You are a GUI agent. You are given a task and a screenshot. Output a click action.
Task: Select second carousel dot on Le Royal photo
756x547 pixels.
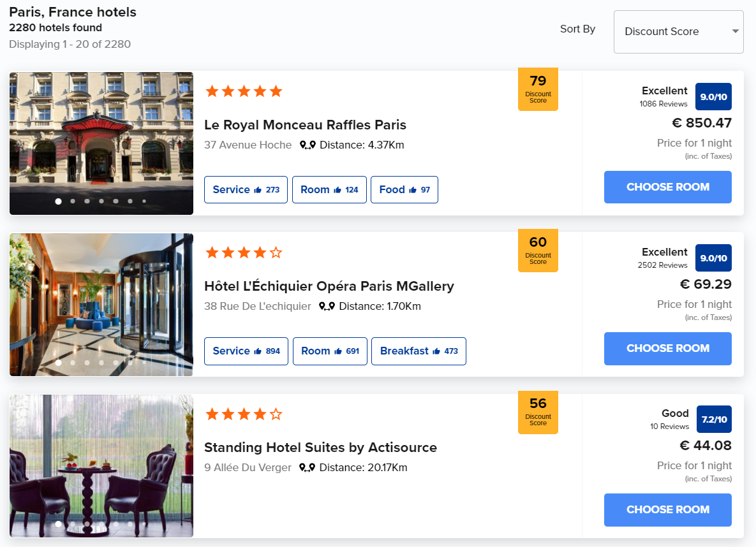[x=73, y=201]
